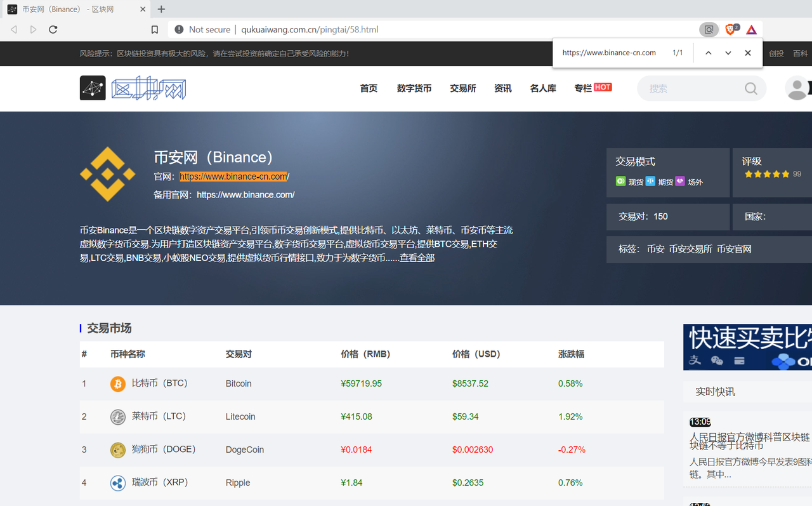This screenshot has height=506, width=812.
Task: Open the 交易所 exchanges menu item
Action: (463, 88)
